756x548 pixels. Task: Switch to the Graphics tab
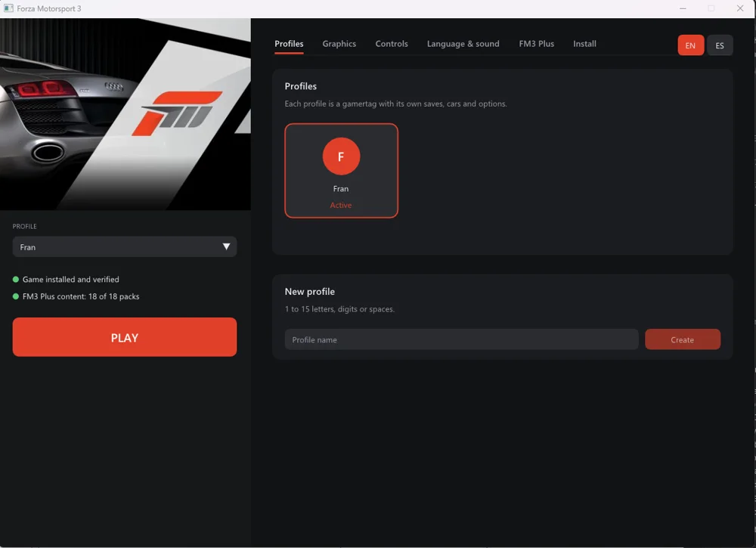pos(339,44)
